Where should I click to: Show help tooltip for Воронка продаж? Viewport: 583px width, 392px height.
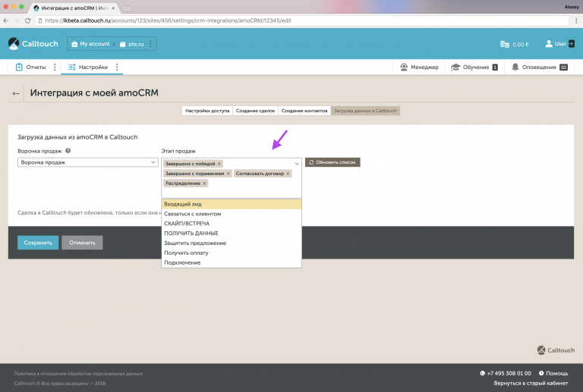tap(68, 151)
